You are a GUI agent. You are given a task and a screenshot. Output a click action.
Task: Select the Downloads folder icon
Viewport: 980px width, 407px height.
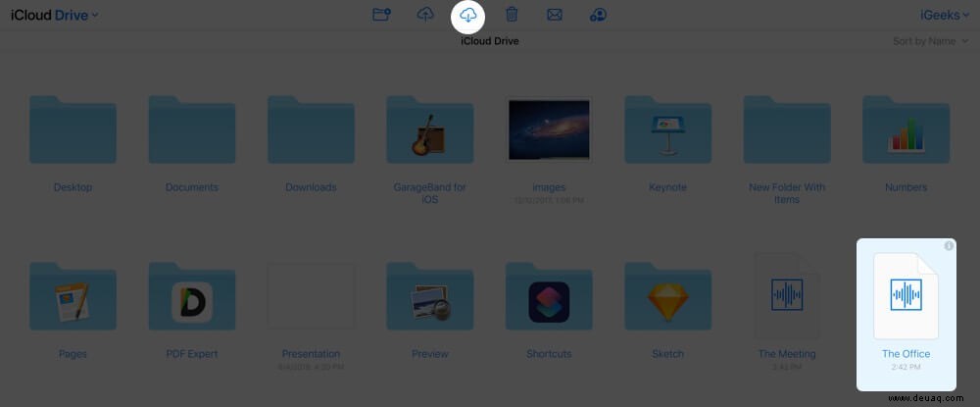312,129
